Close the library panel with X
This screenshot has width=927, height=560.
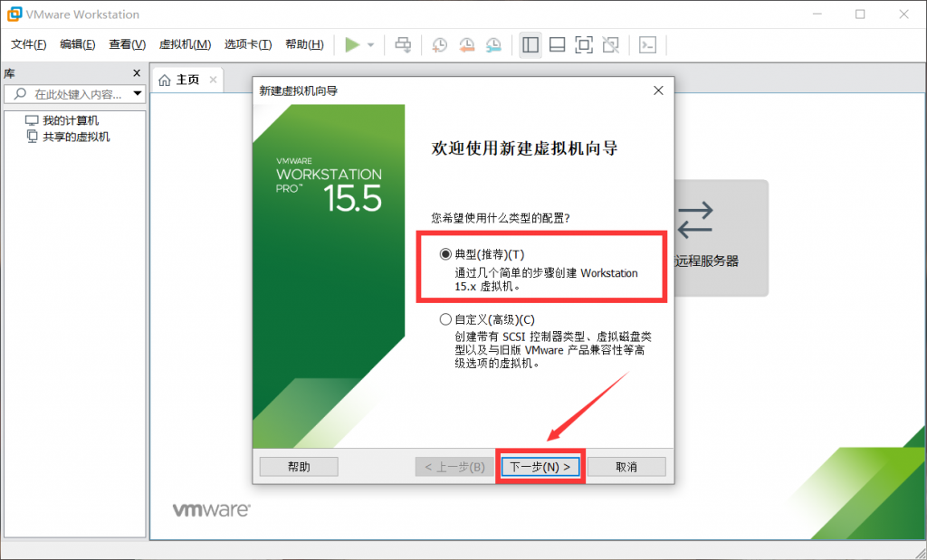tap(137, 73)
